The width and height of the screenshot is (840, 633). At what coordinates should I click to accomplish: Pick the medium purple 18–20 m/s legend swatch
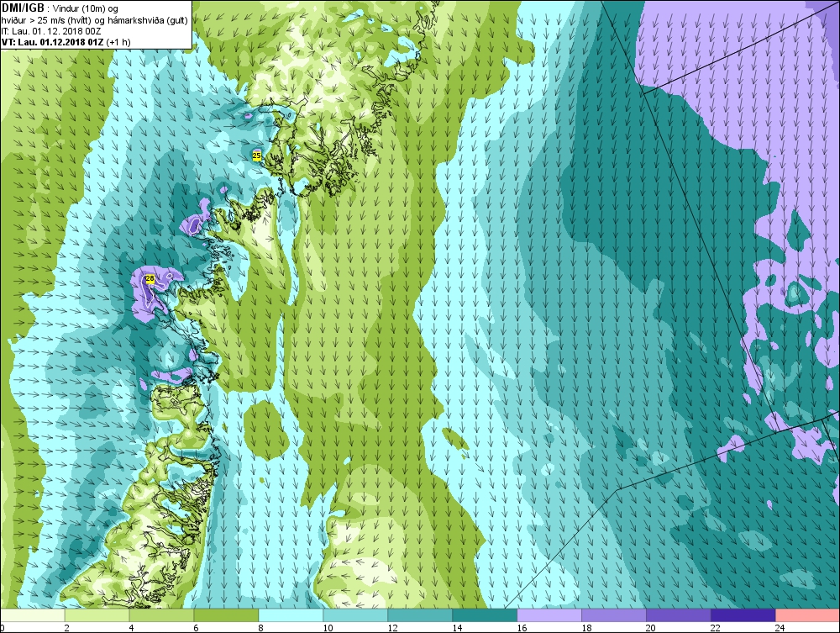click(614, 615)
